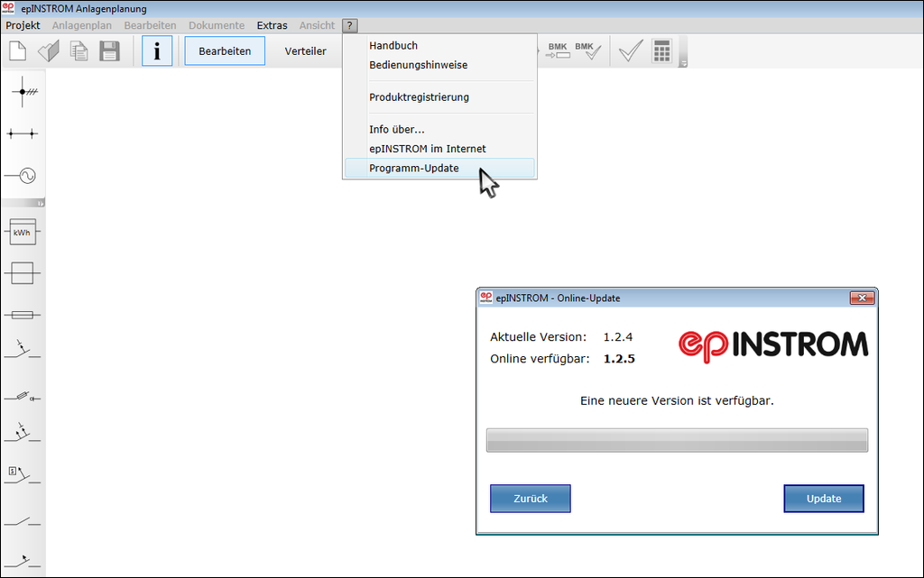Click the available version number 1.2.5

pos(619,359)
